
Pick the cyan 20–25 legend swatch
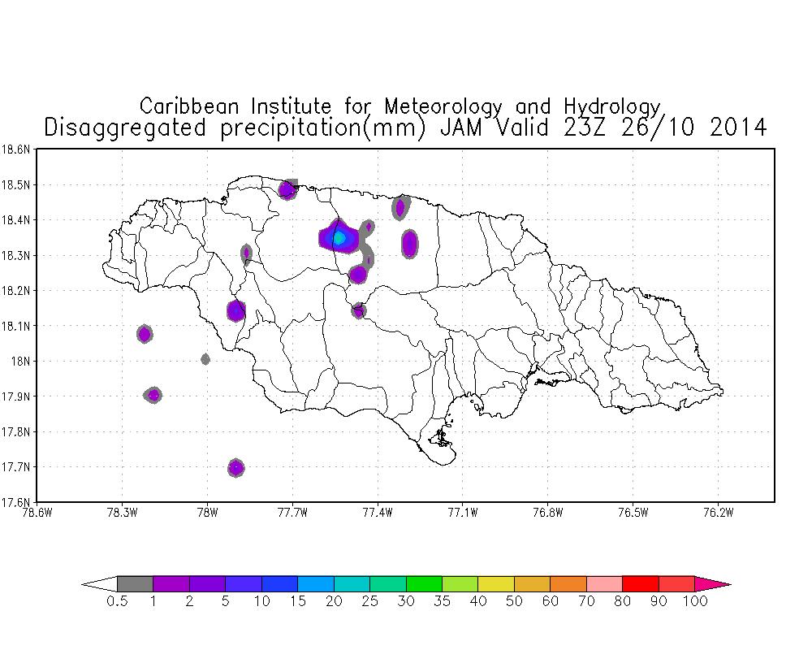(352, 583)
